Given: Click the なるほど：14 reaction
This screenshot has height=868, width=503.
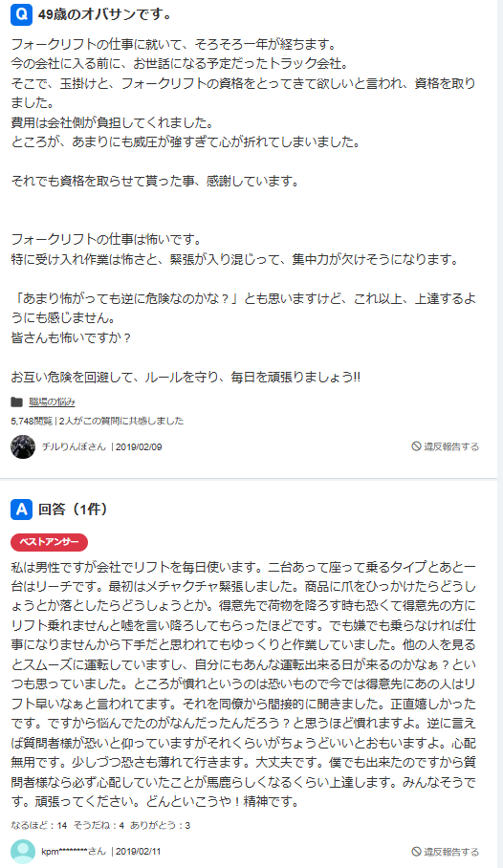Looking at the screenshot, I should tap(39, 825).
